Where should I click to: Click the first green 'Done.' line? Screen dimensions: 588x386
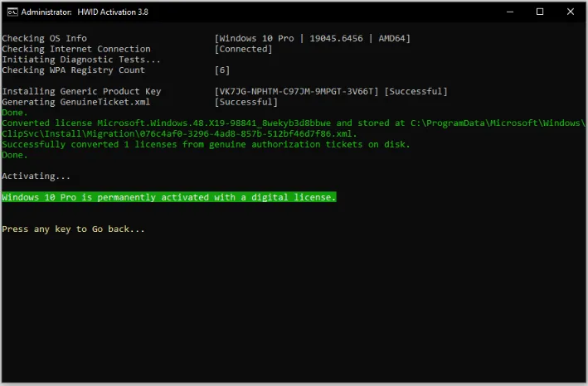point(15,113)
